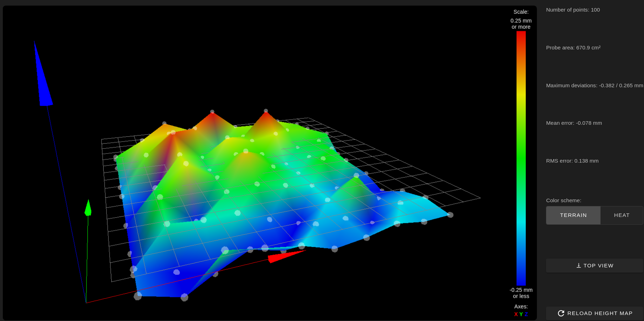Click the green Y axis arrow
The width and height of the screenshot is (644, 321).
88,207
